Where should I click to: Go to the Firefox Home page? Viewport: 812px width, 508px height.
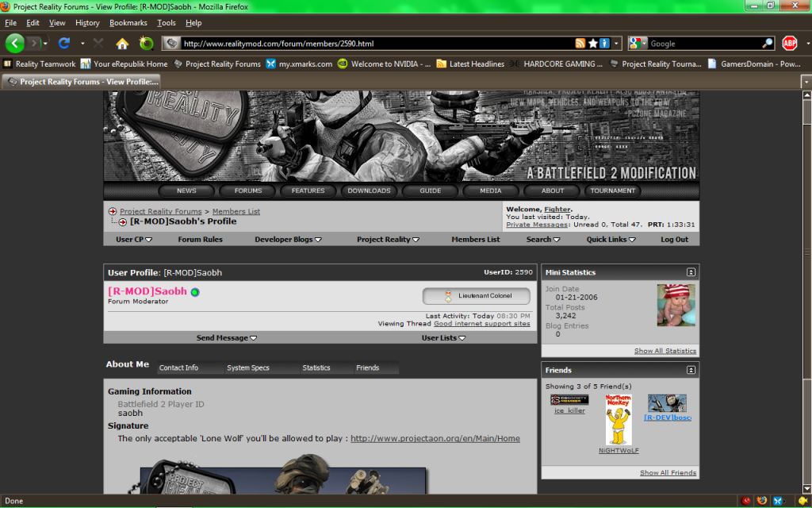click(x=122, y=43)
